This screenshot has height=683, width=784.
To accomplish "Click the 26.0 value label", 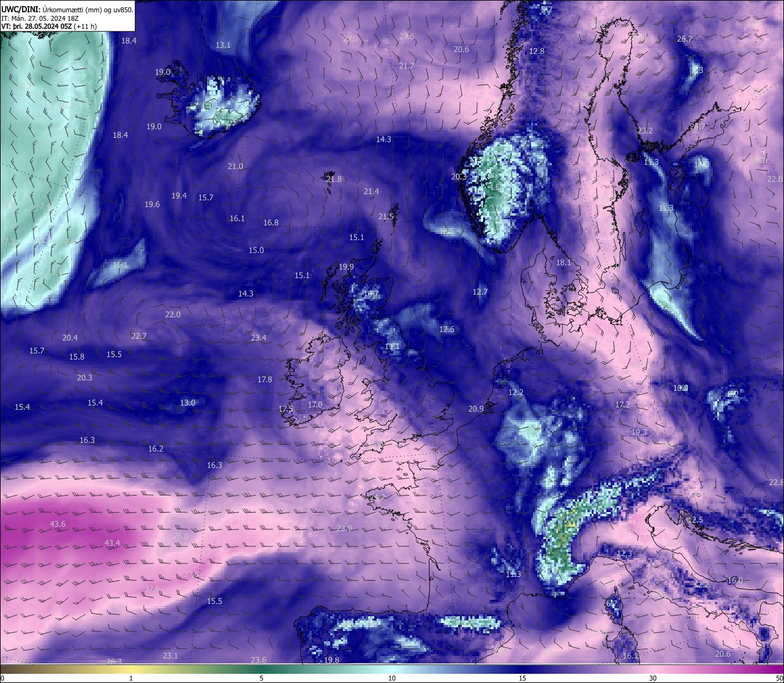I will click(181, 537).
